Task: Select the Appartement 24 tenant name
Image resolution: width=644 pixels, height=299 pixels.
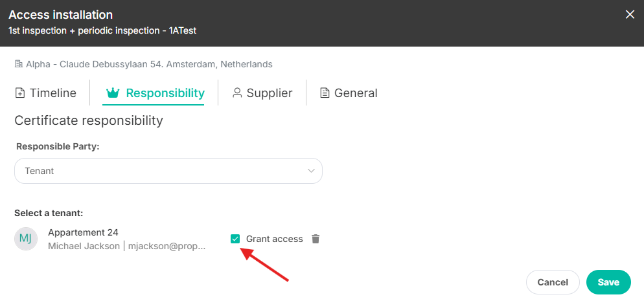Action: coord(84,232)
